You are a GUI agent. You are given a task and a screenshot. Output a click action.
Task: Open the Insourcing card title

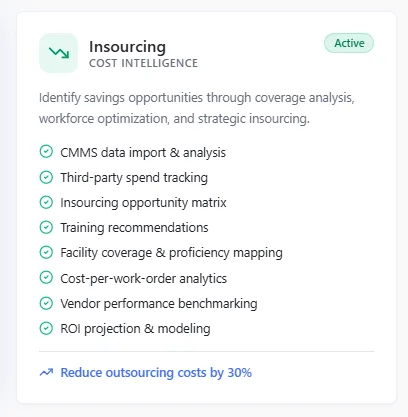127,47
